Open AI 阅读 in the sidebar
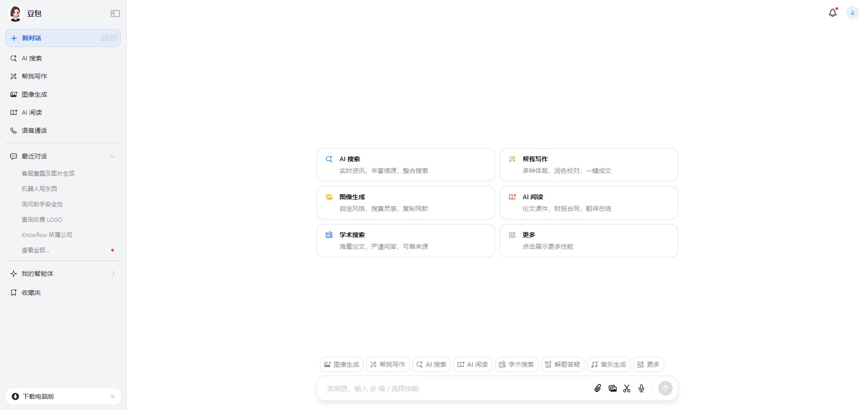This screenshot has height=410, width=868. click(x=63, y=112)
